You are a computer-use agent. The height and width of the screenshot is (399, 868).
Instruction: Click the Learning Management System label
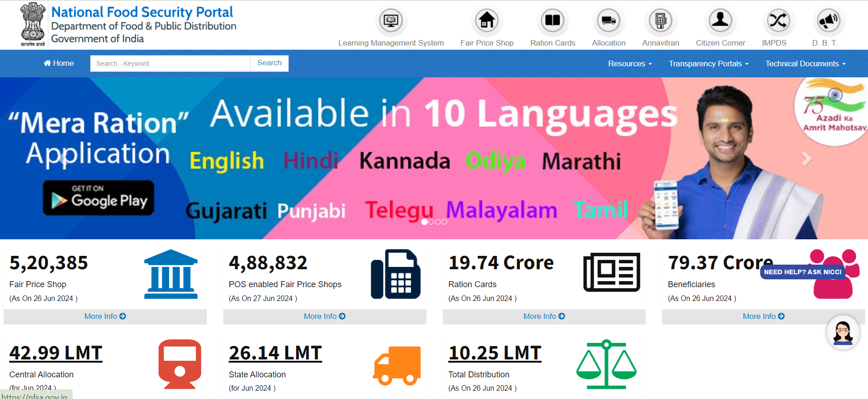pyautogui.click(x=391, y=43)
